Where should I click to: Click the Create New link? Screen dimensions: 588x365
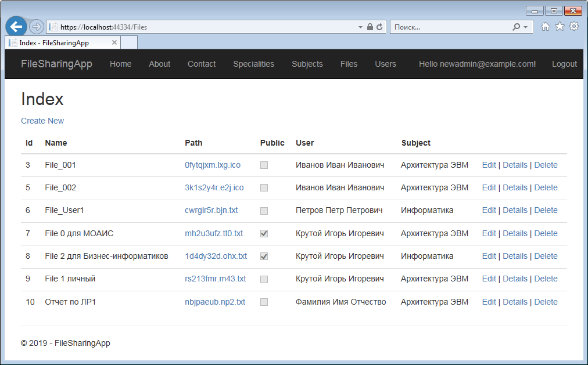click(42, 121)
